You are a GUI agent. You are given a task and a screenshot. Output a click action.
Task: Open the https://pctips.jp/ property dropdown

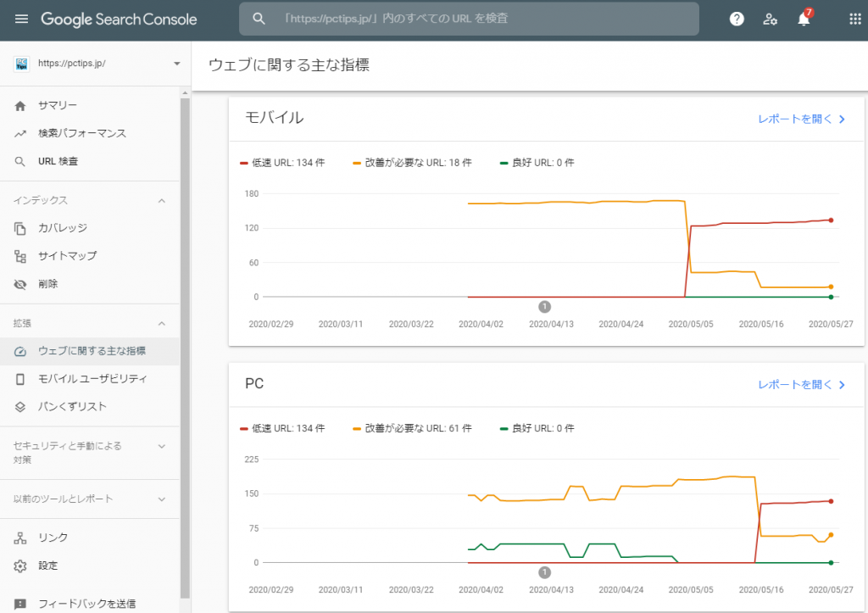[176, 64]
